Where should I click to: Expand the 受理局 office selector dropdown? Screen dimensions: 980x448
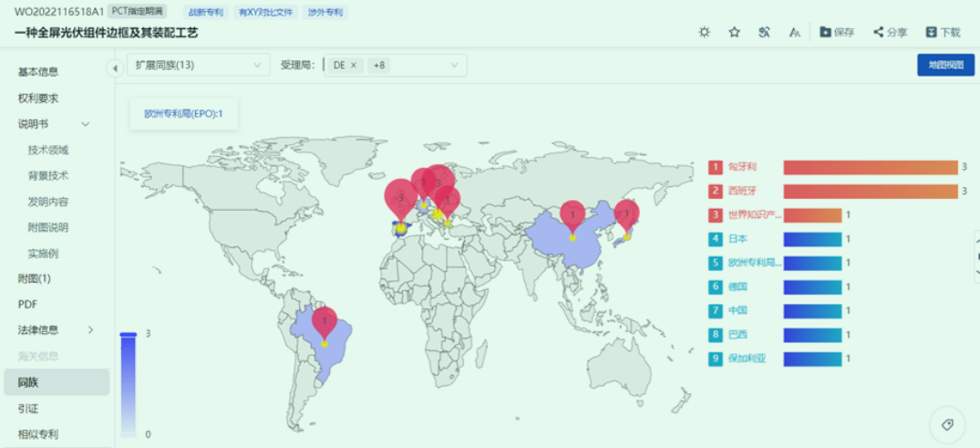point(454,65)
